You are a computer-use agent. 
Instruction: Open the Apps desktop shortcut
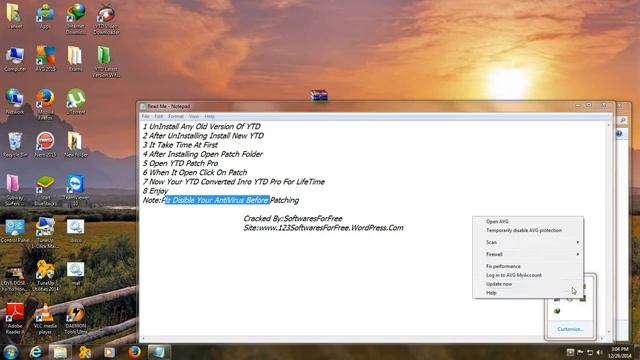click(x=45, y=16)
